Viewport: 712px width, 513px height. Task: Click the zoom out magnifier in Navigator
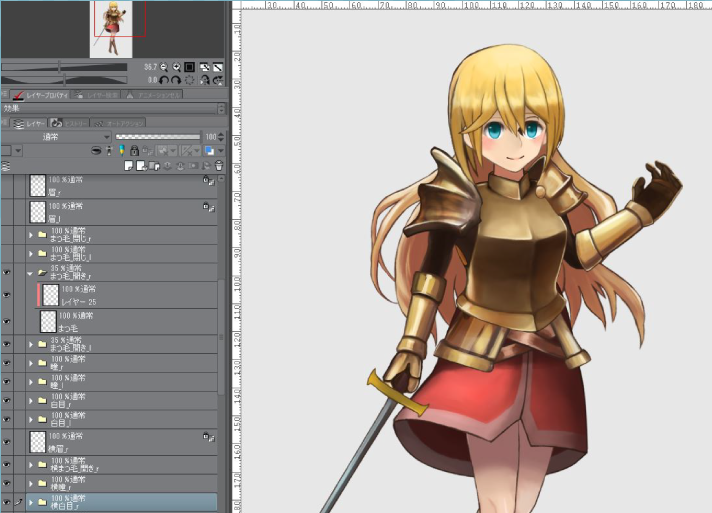(x=164, y=67)
